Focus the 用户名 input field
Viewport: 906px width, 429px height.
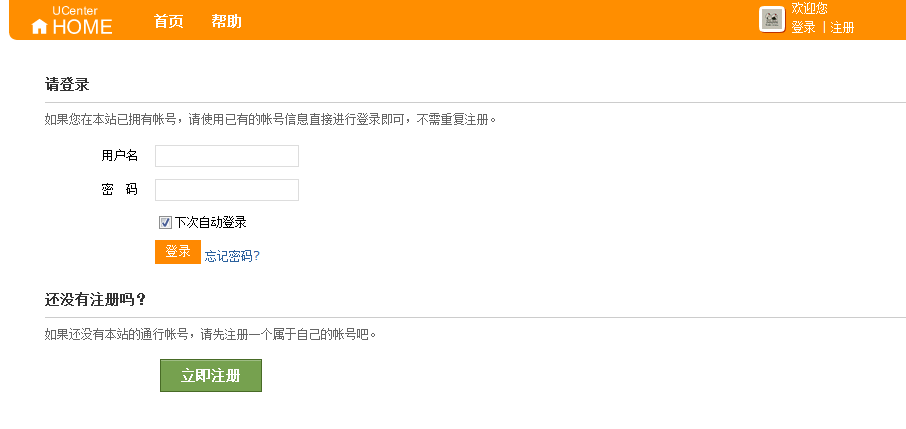point(227,156)
